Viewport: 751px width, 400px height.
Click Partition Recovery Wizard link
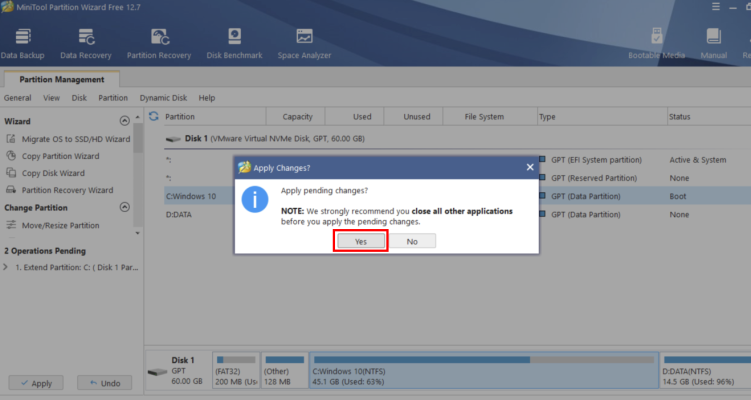pyautogui.click(x=68, y=190)
